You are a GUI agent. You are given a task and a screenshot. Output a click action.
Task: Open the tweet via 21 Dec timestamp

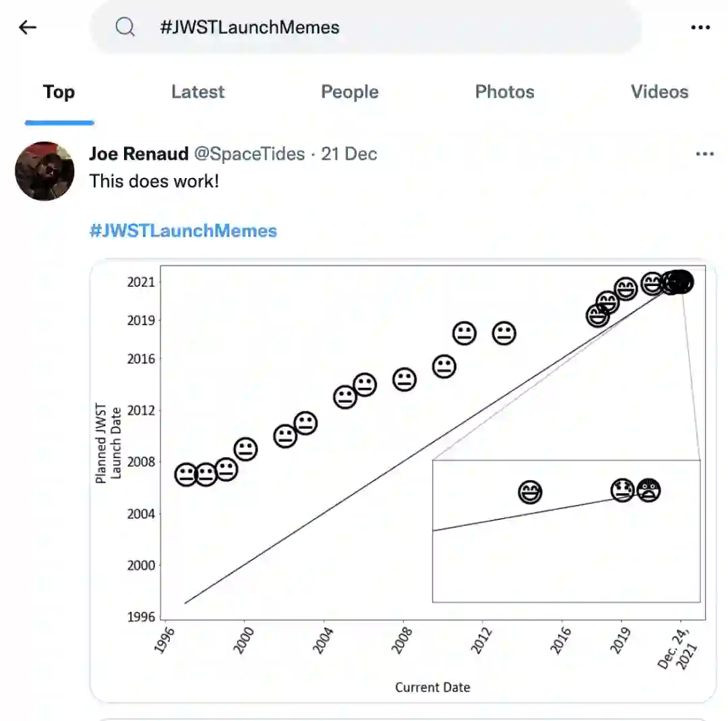[349, 154]
